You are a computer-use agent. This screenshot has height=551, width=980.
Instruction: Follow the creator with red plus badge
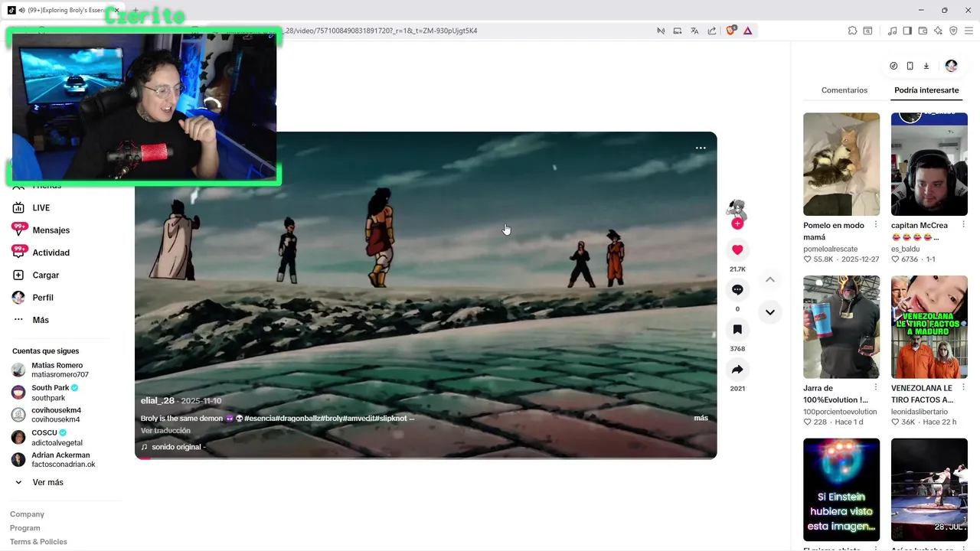coord(737,223)
